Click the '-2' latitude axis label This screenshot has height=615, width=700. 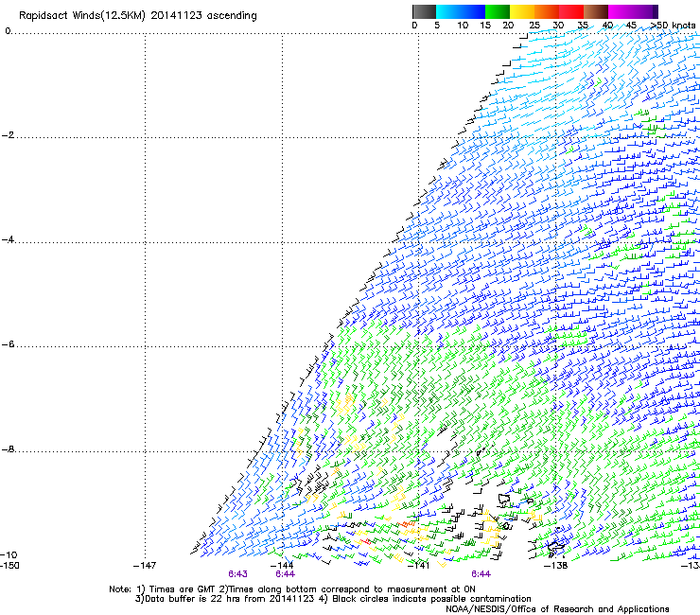[x=8, y=135]
